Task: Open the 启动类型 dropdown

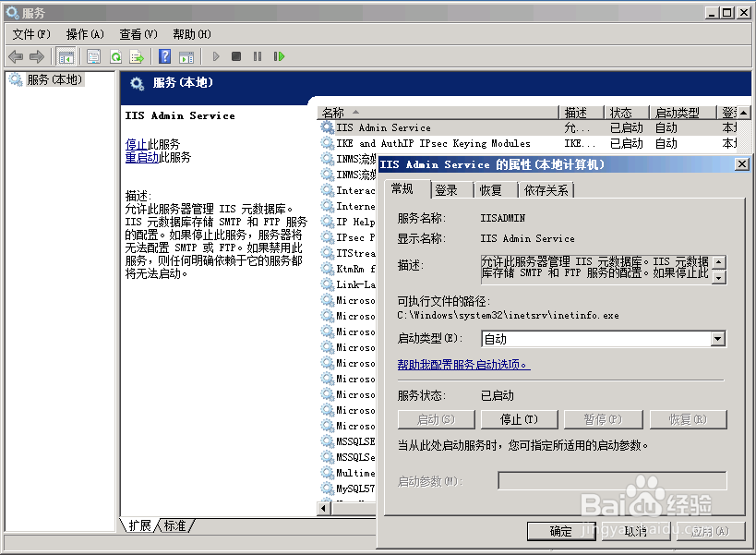Action: click(x=718, y=339)
